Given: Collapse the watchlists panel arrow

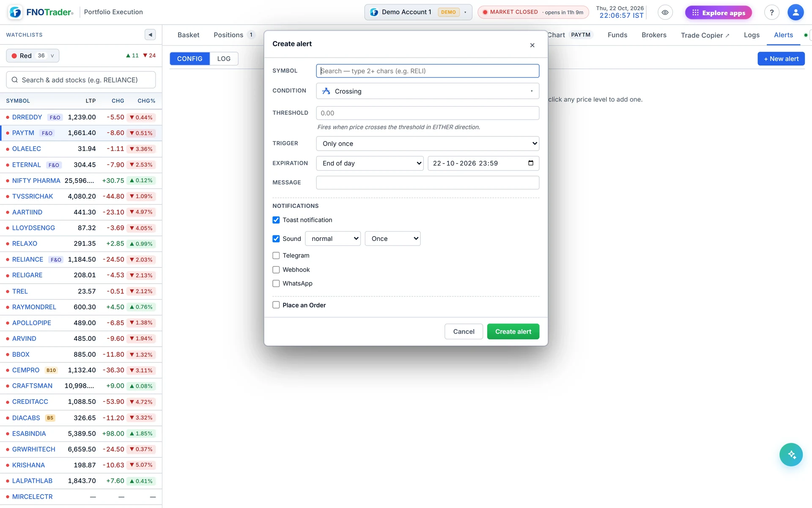Looking at the screenshot, I should (150, 35).
